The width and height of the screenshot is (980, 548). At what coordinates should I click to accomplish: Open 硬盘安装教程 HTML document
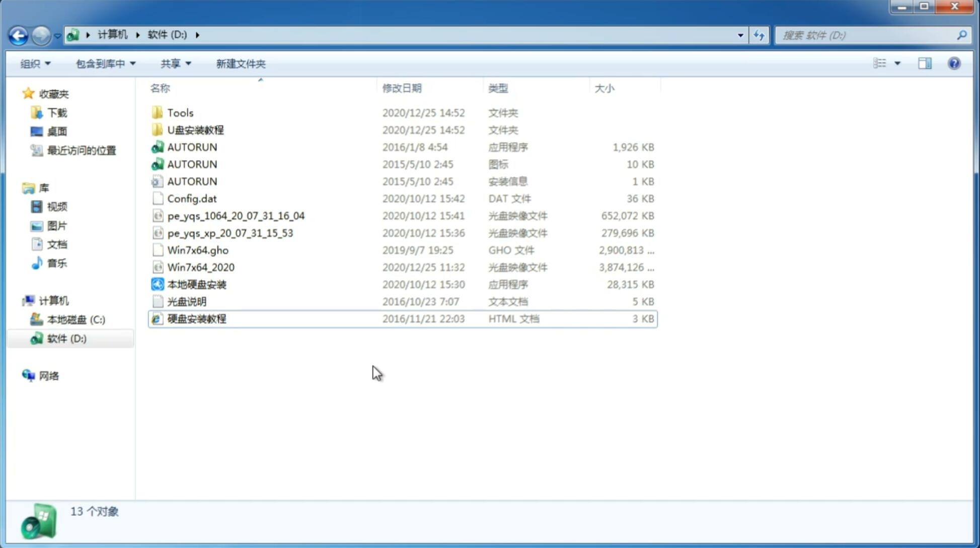click(x=196, y=318)
